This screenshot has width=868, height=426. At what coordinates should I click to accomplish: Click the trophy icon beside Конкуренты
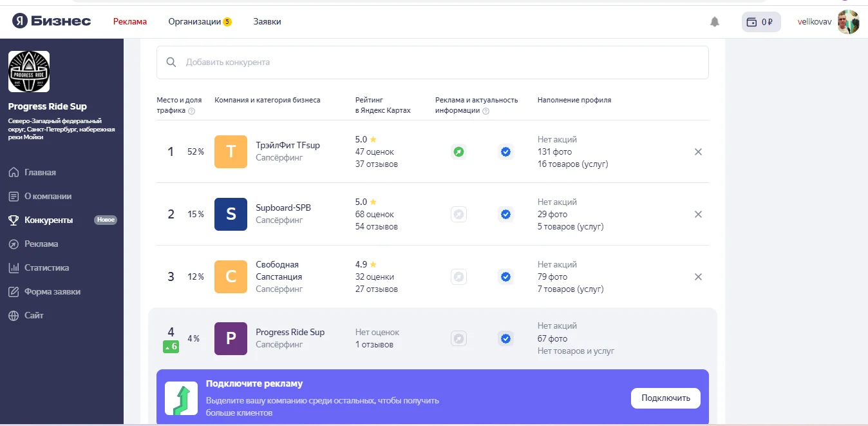pos(14,220)
